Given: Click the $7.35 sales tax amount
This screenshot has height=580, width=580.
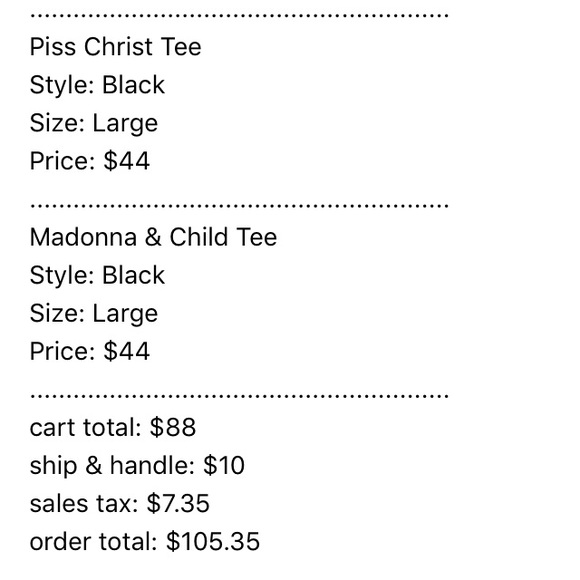Looking at the screenshot, I should (x=178, y=504).
